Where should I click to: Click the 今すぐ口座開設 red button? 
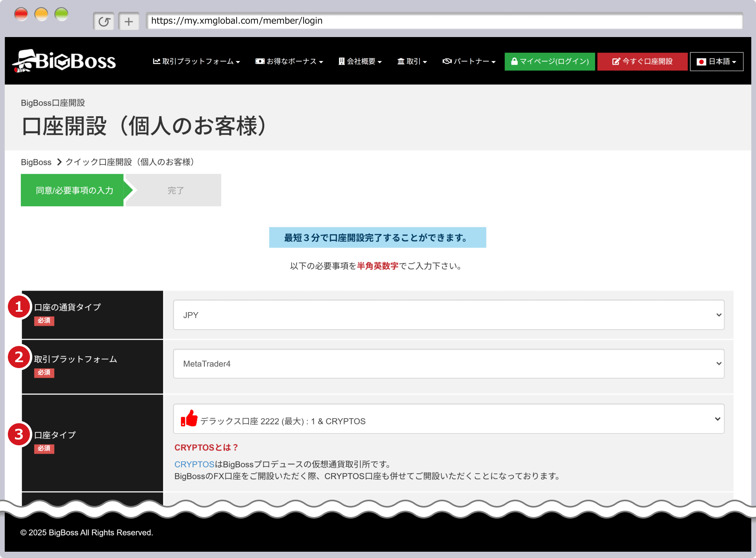coord(642,61)
